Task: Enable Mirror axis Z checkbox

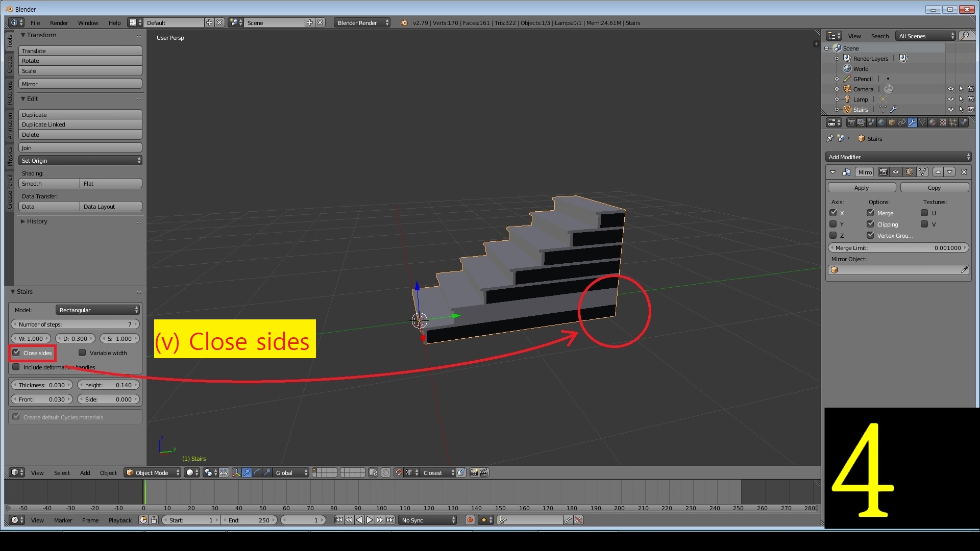Action: pos(833,235)
